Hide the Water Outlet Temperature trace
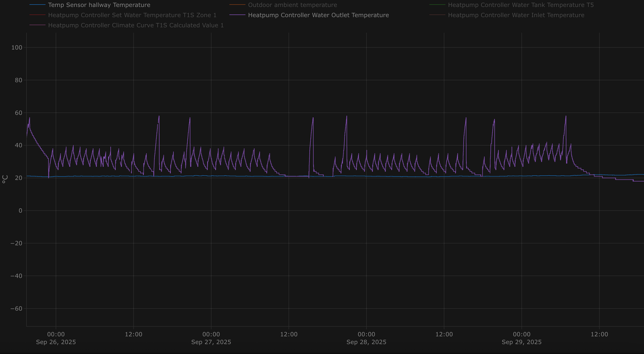 click(318, 15)
